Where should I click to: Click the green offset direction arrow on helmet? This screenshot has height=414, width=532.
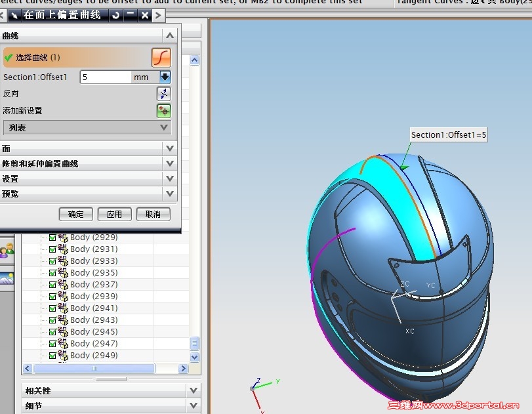coord(405,167)
